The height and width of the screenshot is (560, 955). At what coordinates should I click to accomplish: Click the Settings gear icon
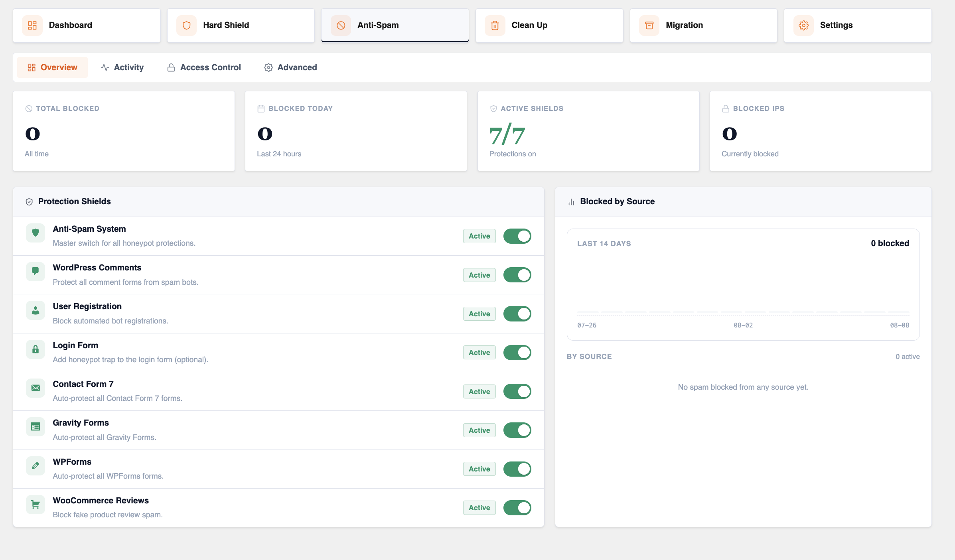click(803, 26)
